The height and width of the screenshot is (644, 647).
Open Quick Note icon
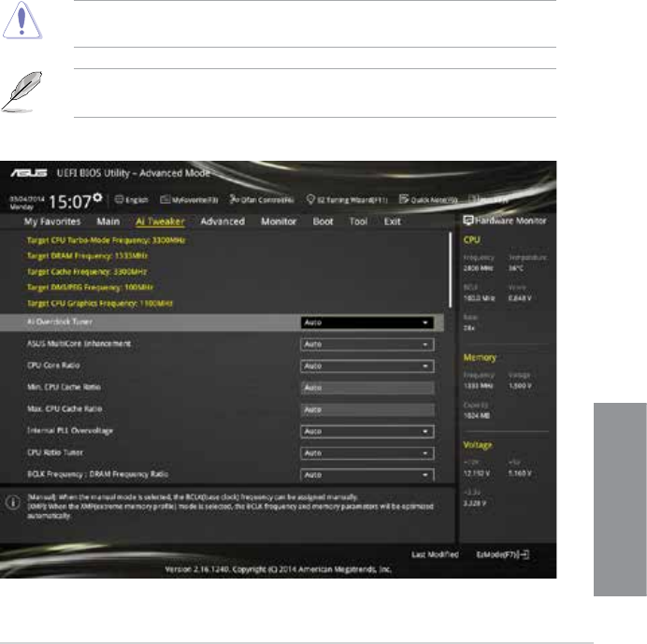tap(404, 199)
